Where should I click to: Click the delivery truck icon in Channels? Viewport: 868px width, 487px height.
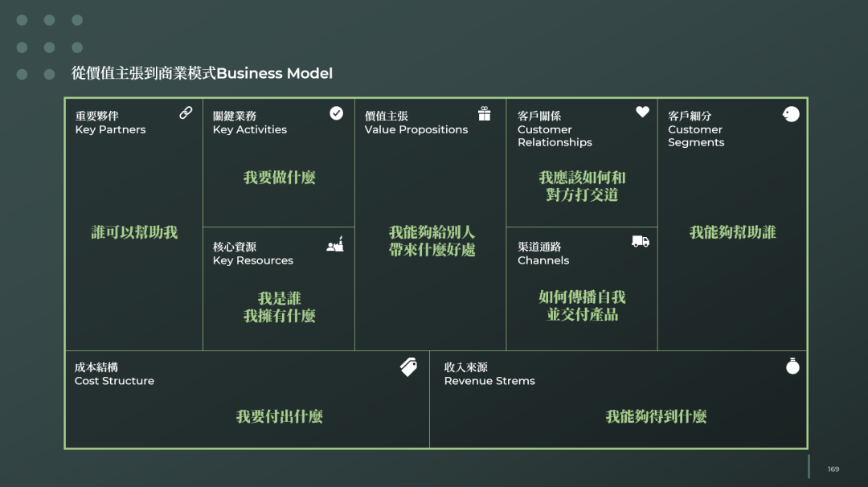pyautogui.click(x=641, y=241)
